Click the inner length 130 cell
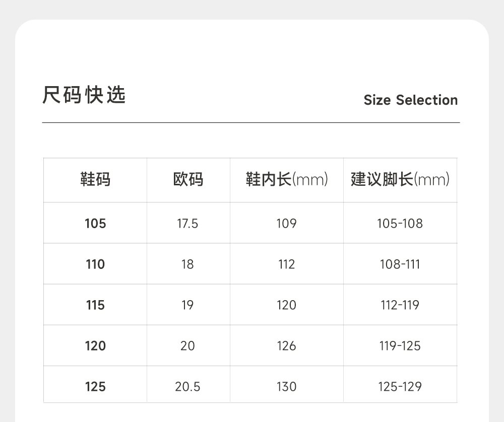This screenshot has height=422, width=504. coord(286,386)
